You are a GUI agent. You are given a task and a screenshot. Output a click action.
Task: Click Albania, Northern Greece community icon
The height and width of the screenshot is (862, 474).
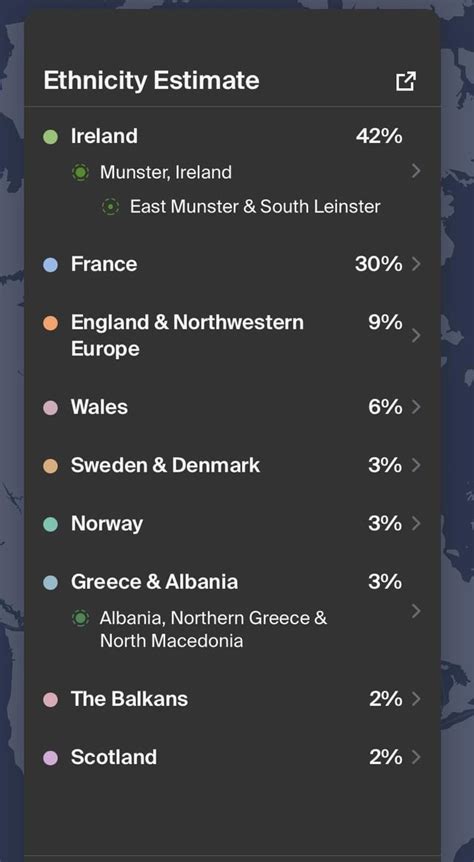[81, 618]
